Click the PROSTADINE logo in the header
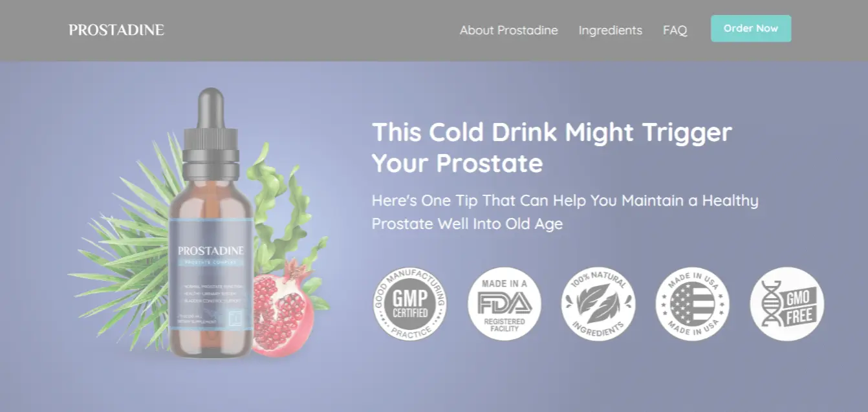 [x=116, y=30]
